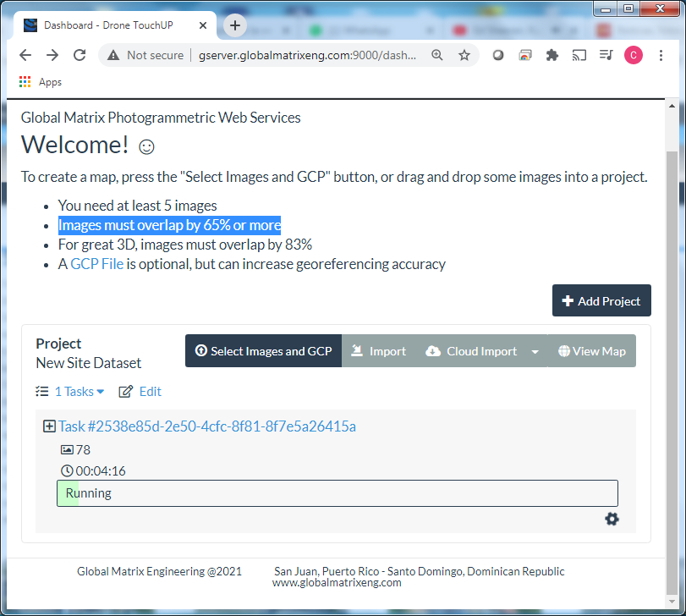Image resolution: width=686 pixels, height=616 pixels.
Task: Switch to Dashboard - Drone TouchUP tab
Action: pyautogui.click(x=114, y=25)
